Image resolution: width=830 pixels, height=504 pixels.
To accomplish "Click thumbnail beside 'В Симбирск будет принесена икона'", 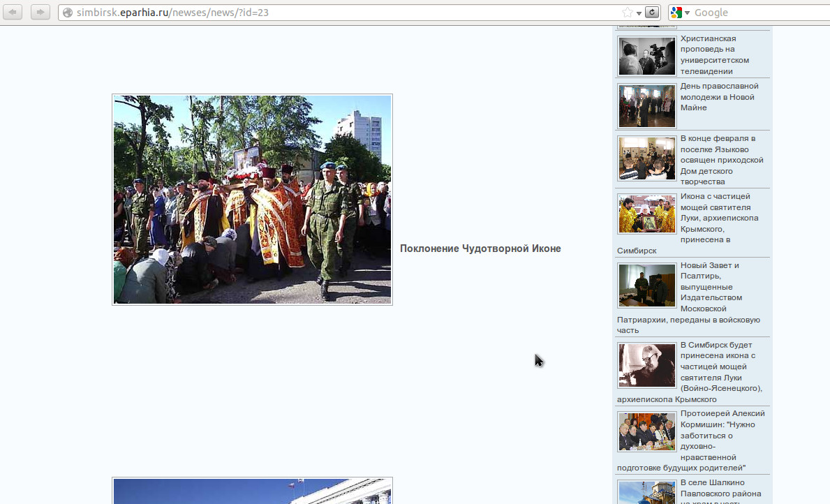I will 646,365.
